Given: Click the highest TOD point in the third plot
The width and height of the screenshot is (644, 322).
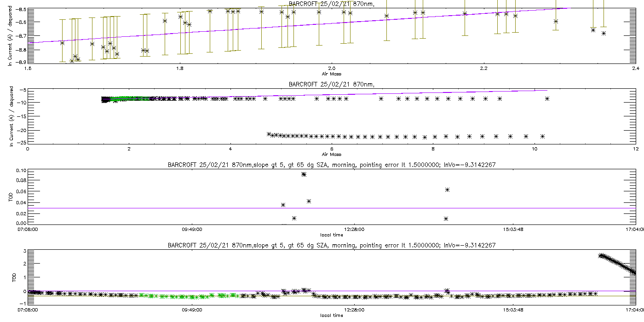Looking at the screenshot, I should pyautogui.click(x=304, y=174).
